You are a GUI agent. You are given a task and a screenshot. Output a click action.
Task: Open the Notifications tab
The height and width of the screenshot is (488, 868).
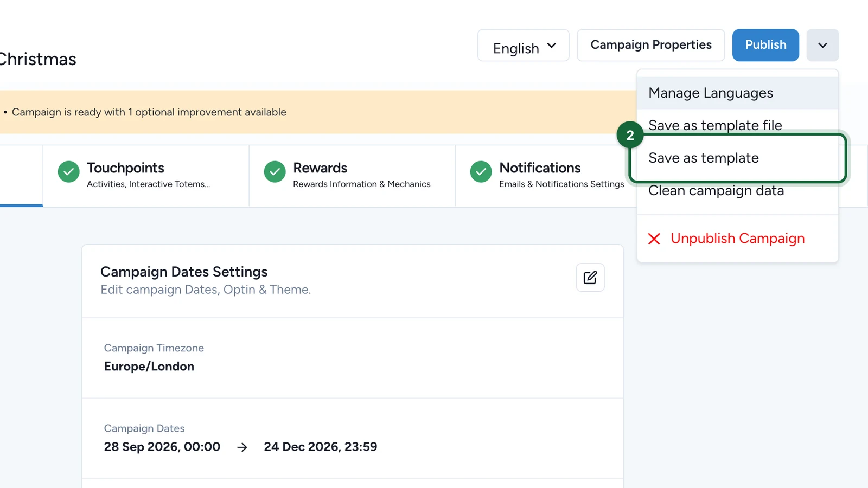tap(547, 176)
